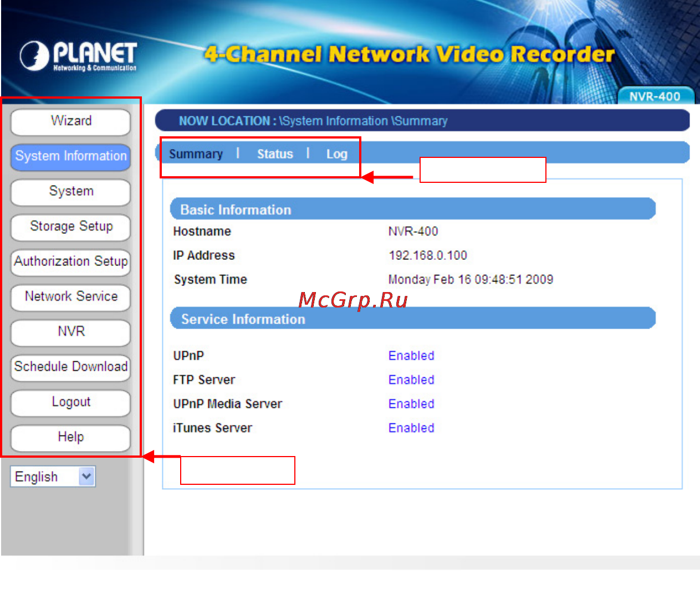Click the IP address 192.168.0.100
The image size is (700, 599).
pyautogui.click(x=428, y=255)
